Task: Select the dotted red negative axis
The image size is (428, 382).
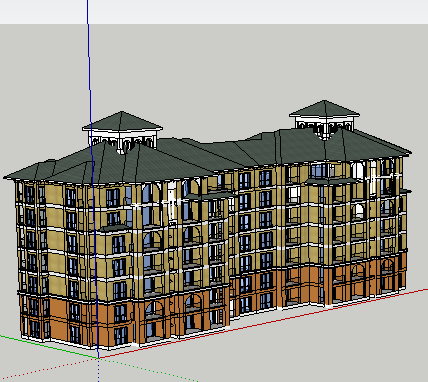Action: [50, 369]
